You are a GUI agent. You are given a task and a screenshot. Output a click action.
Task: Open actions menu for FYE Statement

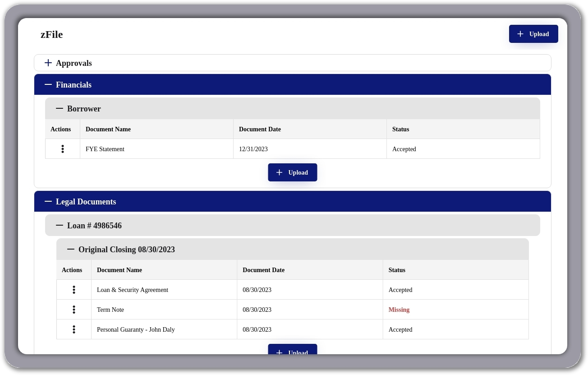(63, 149)
